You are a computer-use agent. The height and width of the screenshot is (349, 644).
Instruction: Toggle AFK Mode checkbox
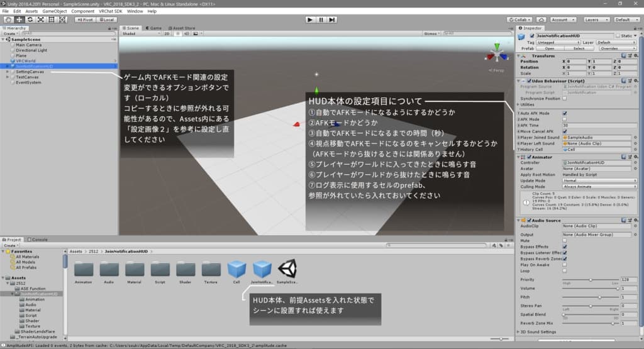565,119
